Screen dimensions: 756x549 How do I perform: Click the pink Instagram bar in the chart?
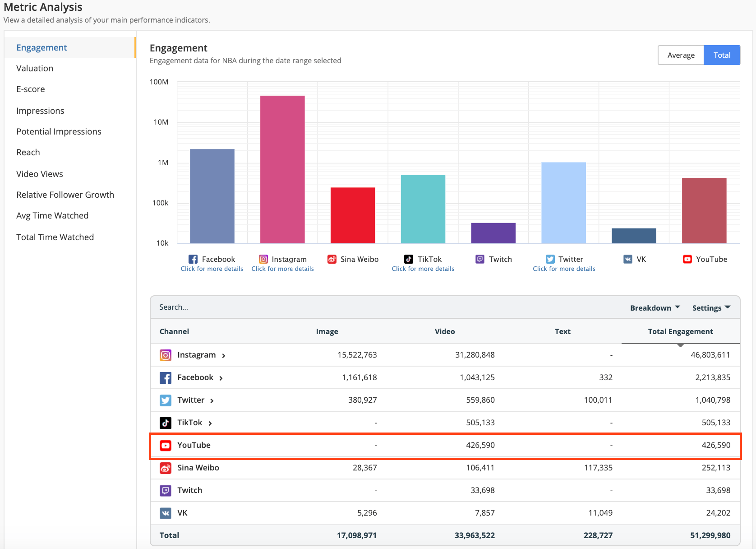282,169
